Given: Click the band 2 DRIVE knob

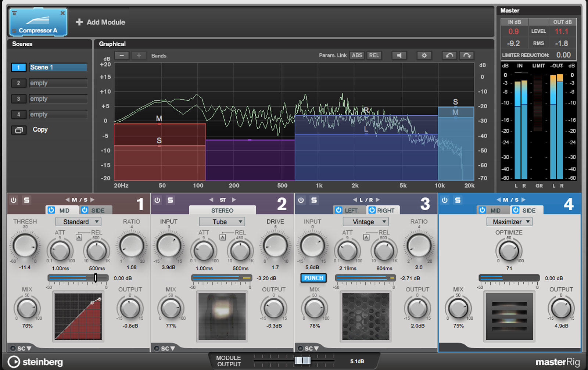Looking at the screenshot, I should (275, 245).
